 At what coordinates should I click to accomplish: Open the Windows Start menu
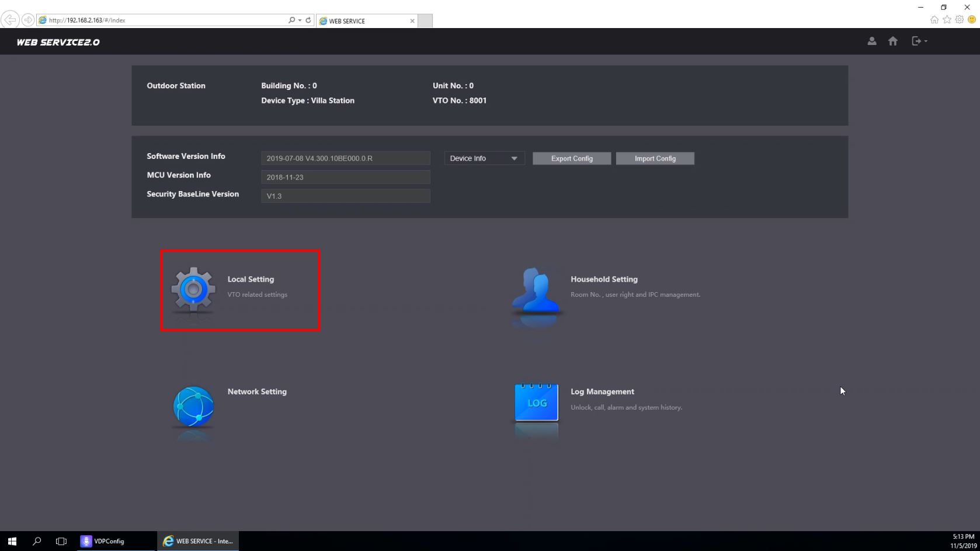(12, 541)
